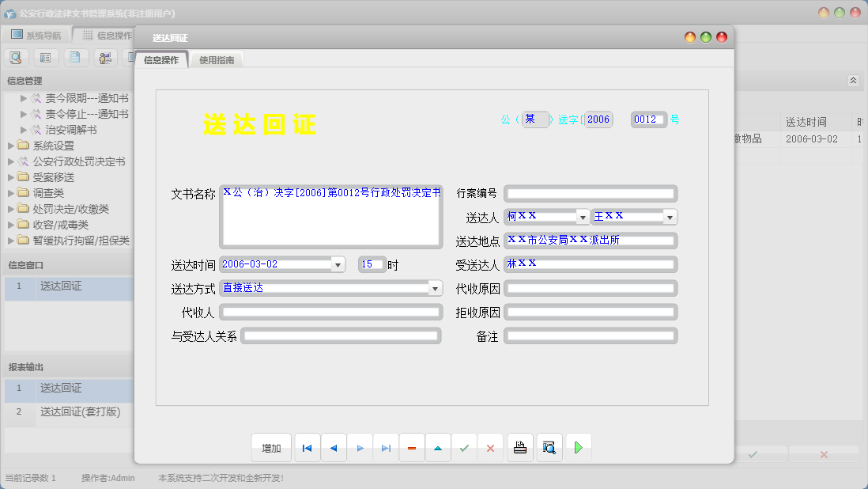Go to previous record with left arrow

click(x=334, y=448)
